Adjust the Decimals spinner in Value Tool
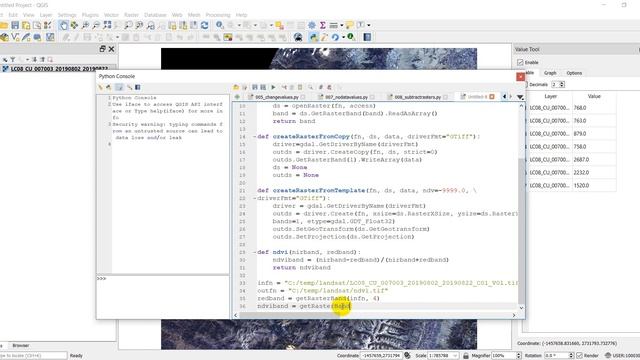640x360 pixels. point(562,84)
